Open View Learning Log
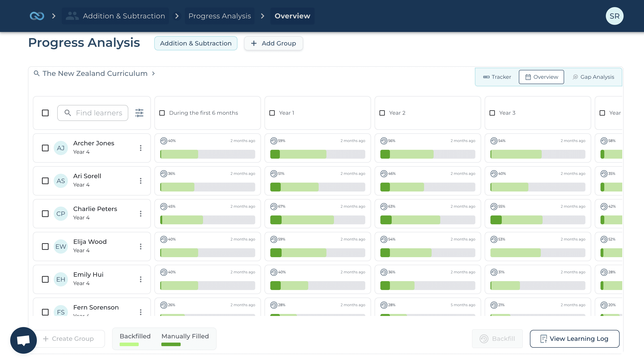This screenshot has width=644, height=363. coord(574,339)
